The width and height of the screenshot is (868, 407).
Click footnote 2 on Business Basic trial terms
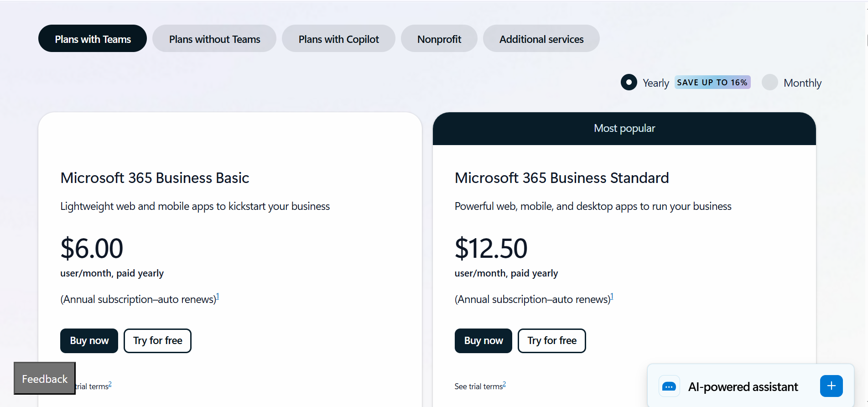[110, 384]
